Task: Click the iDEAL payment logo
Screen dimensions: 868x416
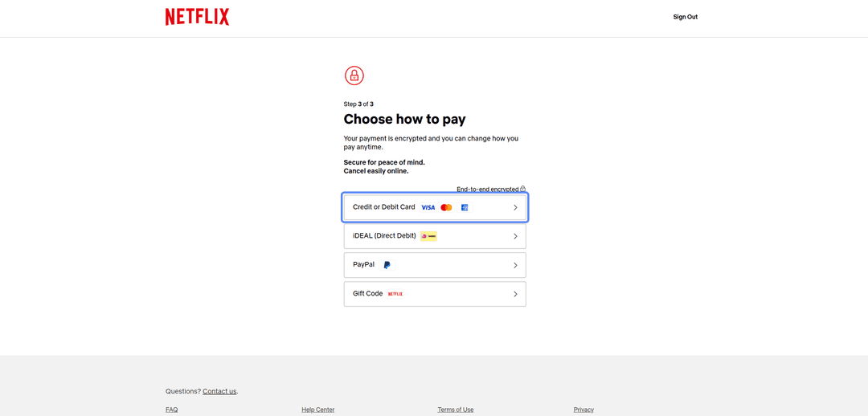Action: click(428, 236)
